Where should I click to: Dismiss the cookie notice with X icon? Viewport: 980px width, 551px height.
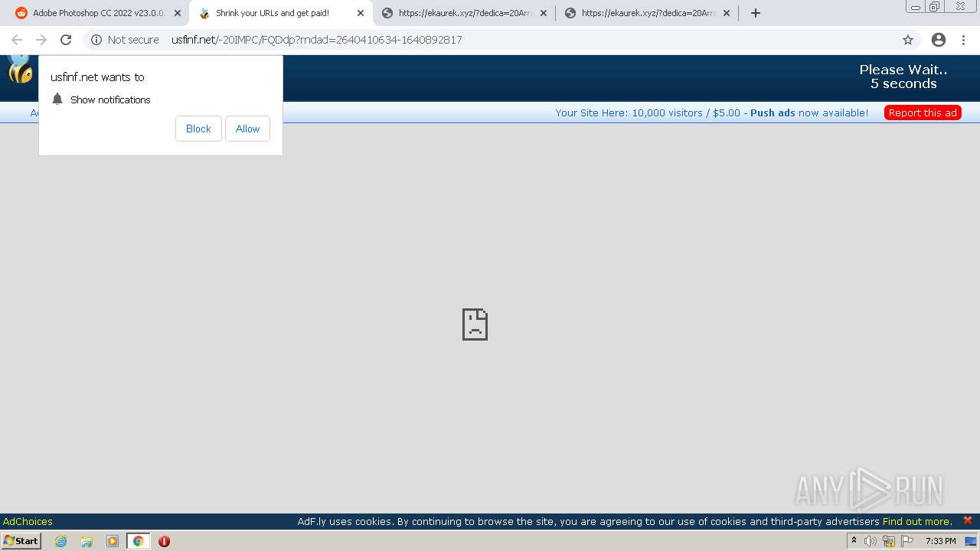coord(968,520)
